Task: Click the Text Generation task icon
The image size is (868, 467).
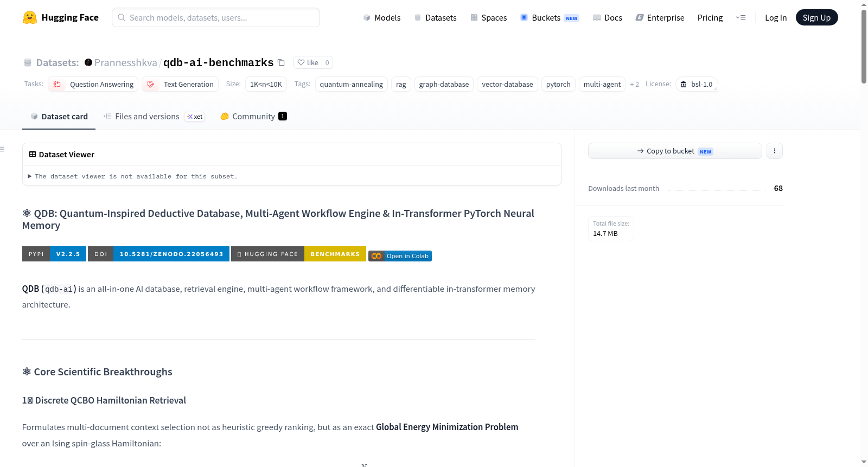Action: (151, 84)
